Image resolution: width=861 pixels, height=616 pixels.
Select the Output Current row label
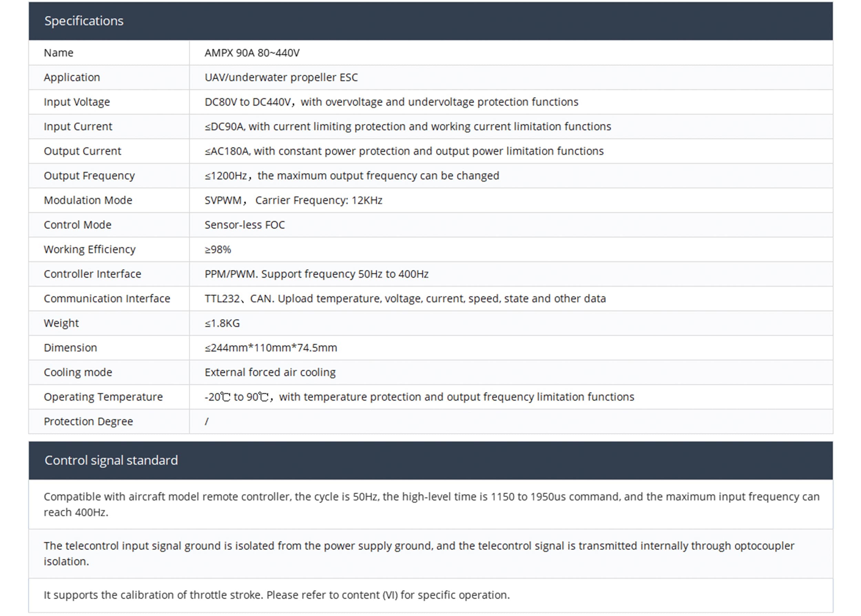pos(82,151)
